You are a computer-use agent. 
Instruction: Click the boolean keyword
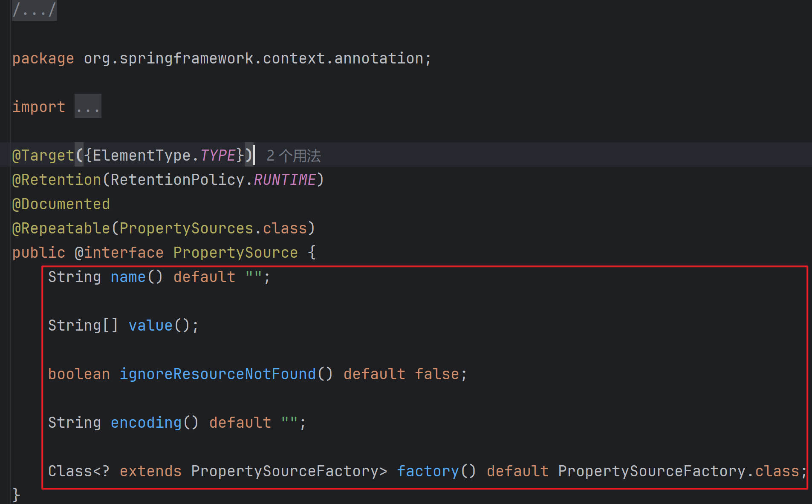(x=79, y=374)
